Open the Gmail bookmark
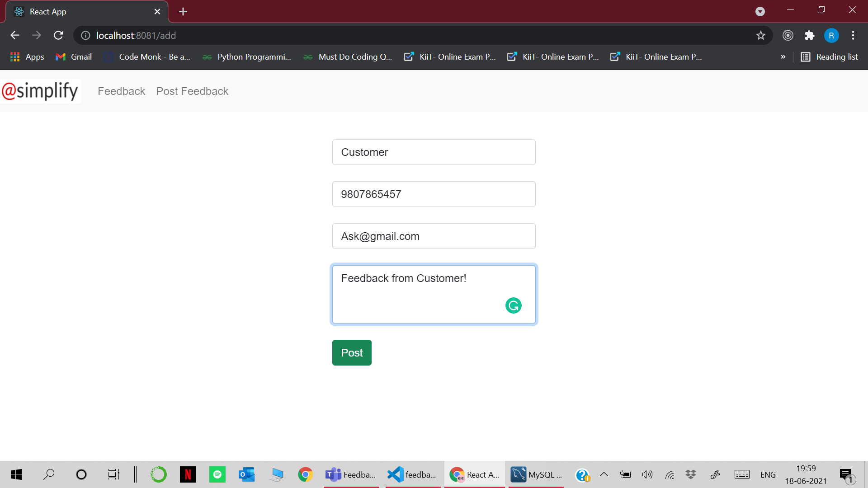Viewport: 868px width, 488px height. point(74,57)
